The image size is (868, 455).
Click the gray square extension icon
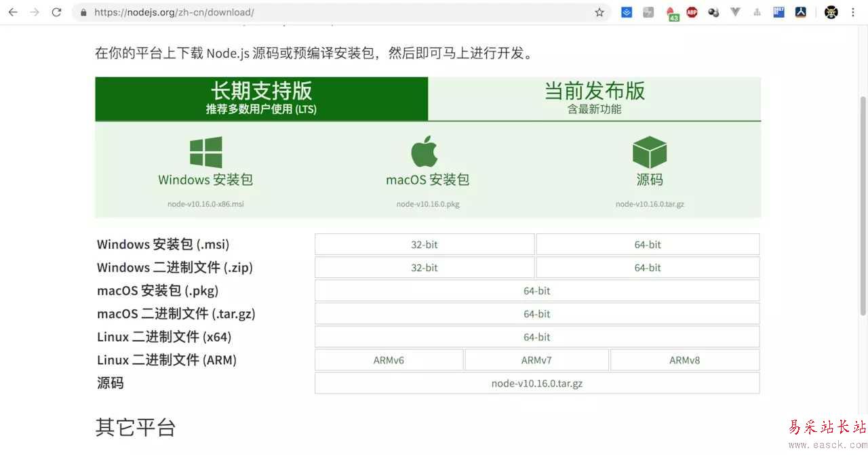pyautogui.click(x=648, y=12)
